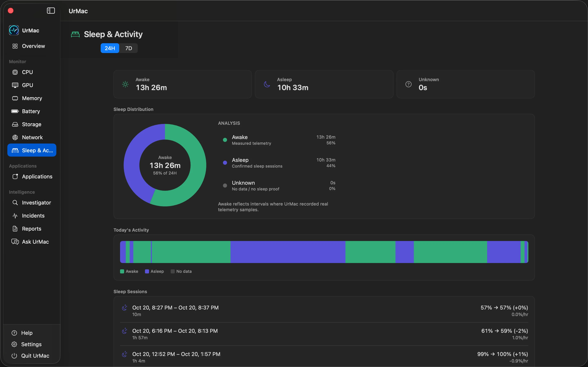The height and width of the screenshot is (367, 588).
Task: Select the 6:16 PM sleep session row
Action: pyautogui.click(x=324, y=334)
